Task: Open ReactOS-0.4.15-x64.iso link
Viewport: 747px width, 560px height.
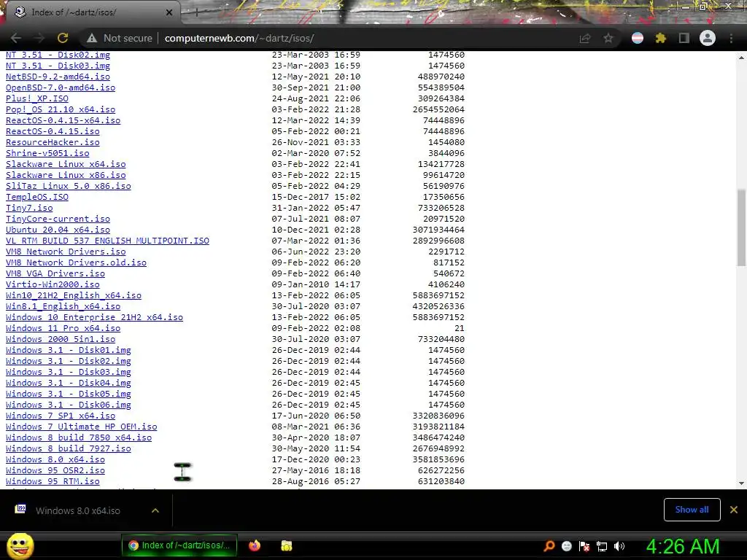Action: [x=63, y=120]
